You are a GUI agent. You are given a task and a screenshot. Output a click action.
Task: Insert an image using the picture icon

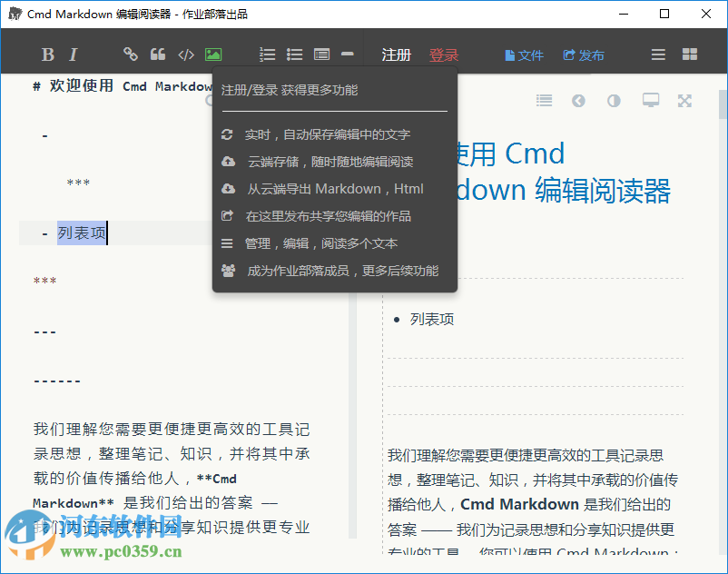pyautogui.click(x=213, y=54)
